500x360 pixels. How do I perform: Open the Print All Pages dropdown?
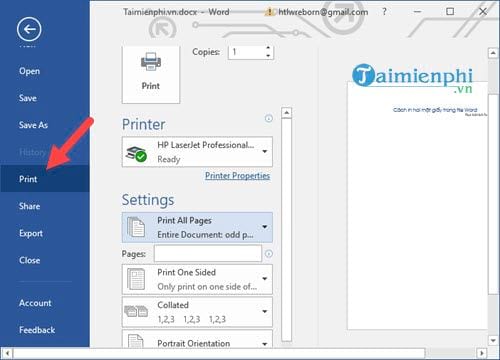[197, 227]
